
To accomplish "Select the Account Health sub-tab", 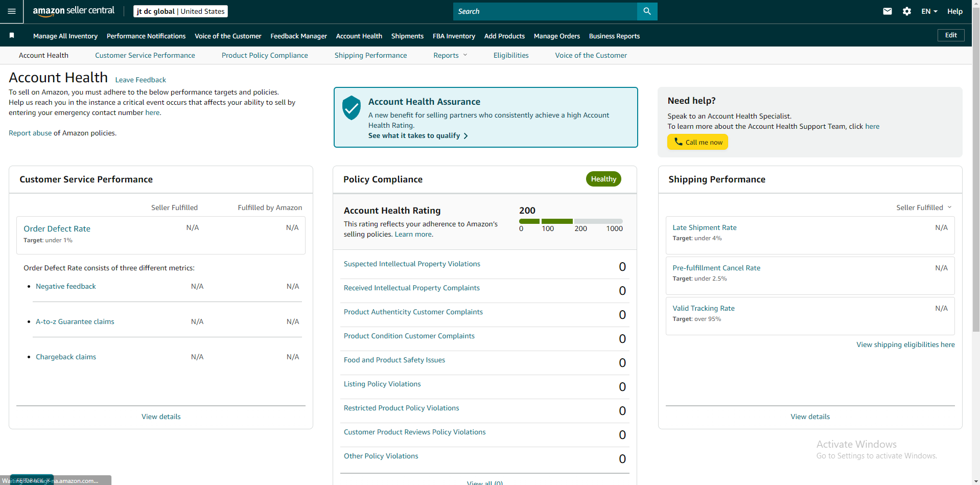I will [x=43, y=55].
